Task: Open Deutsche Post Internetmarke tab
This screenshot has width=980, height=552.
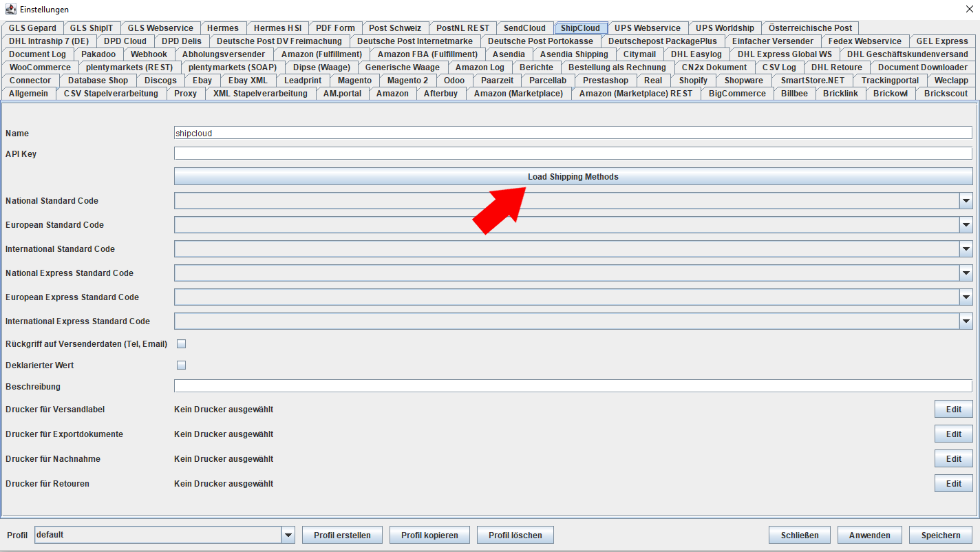Action: (415, 41)
